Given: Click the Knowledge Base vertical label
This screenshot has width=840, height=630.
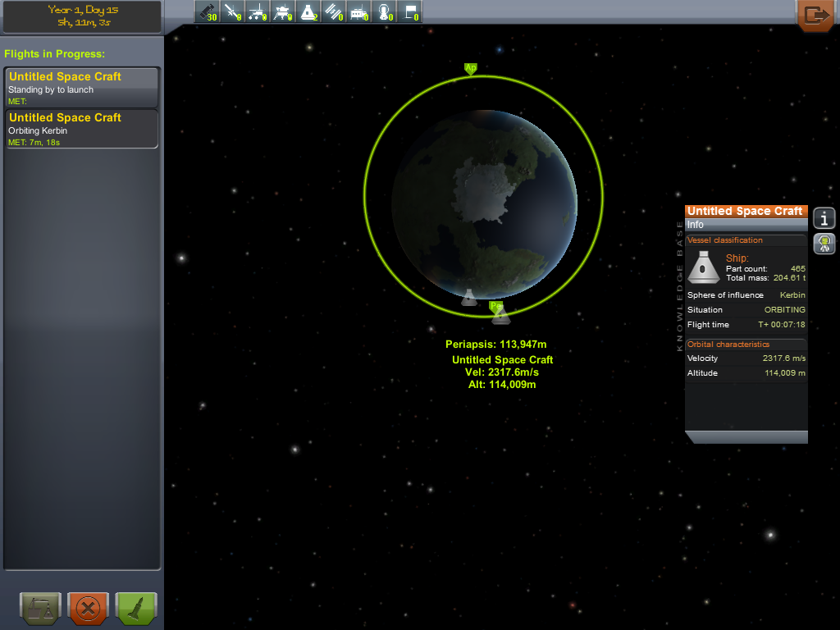Looking at the screenshot, I should [679, 286].
